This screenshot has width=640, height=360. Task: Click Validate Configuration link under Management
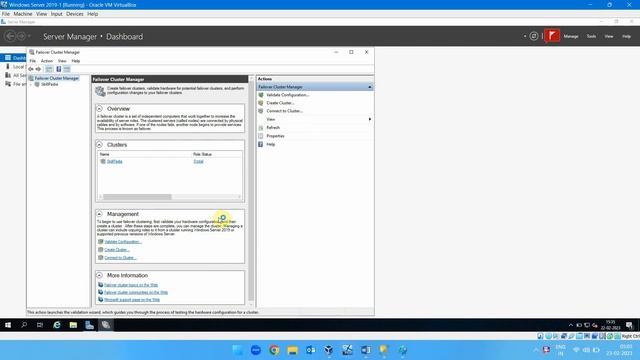[x=123, y=242]
